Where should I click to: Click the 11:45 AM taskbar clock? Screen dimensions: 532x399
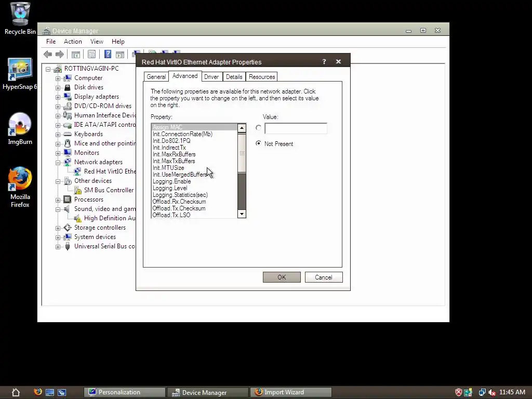coord(512,392)
